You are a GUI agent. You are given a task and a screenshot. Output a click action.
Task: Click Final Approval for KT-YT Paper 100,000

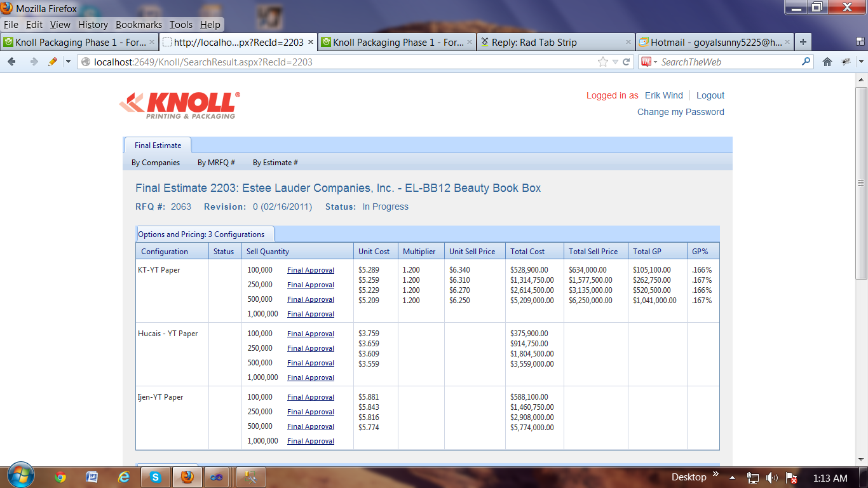pos(311,270)
